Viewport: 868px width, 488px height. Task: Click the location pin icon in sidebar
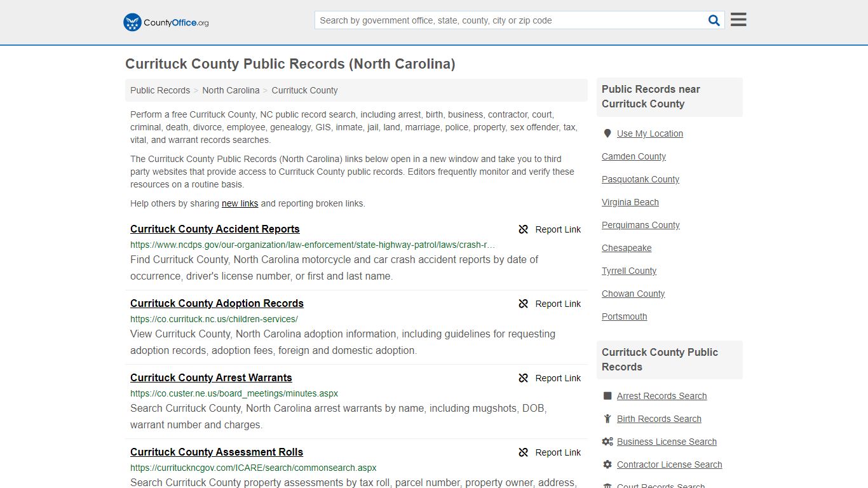click(607, 133)
